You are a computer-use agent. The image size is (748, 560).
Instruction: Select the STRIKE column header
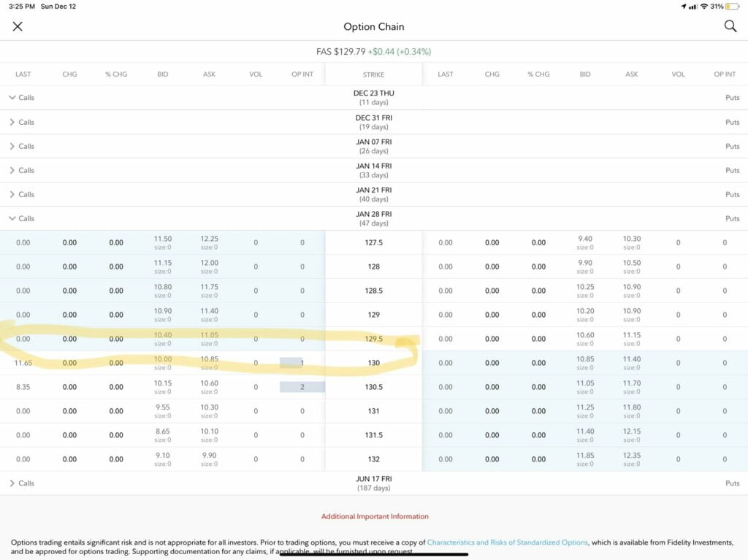pyautogui.click(x=373, y=74)
